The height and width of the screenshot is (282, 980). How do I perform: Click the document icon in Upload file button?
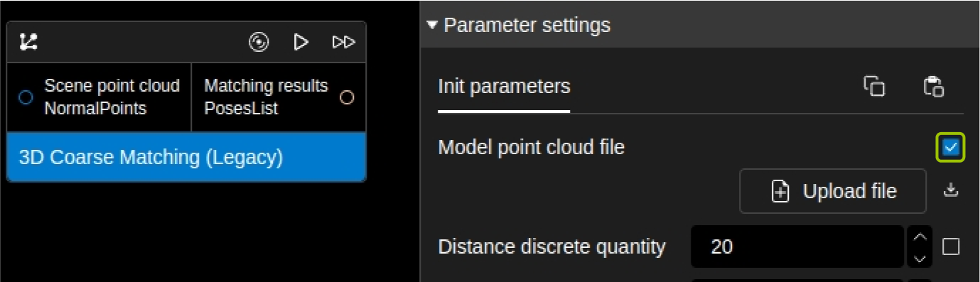(x=780, y=192)
